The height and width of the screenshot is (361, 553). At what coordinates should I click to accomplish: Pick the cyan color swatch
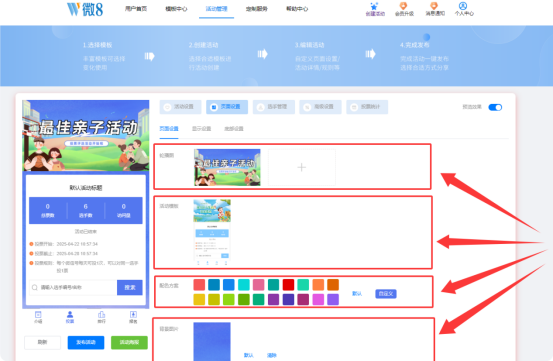[244, 284]
